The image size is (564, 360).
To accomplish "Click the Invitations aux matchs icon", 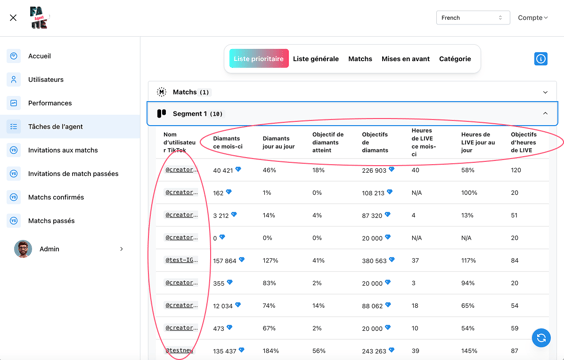I will [14, 150].
